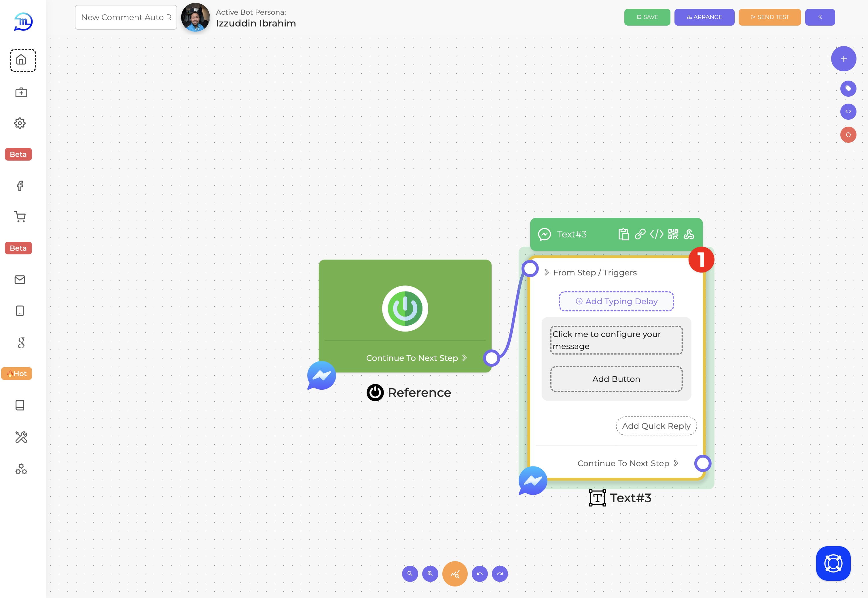Click the Send Test button

coord(770,16)
